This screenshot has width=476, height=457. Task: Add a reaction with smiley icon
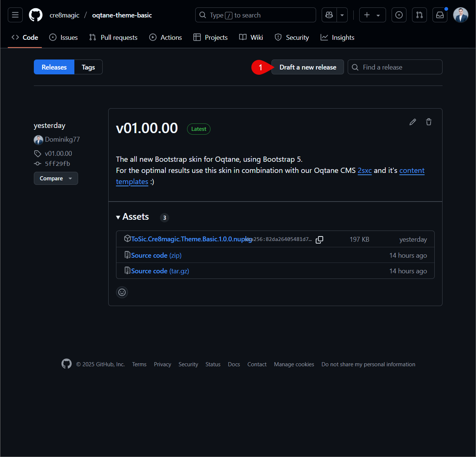pos(122,292)
